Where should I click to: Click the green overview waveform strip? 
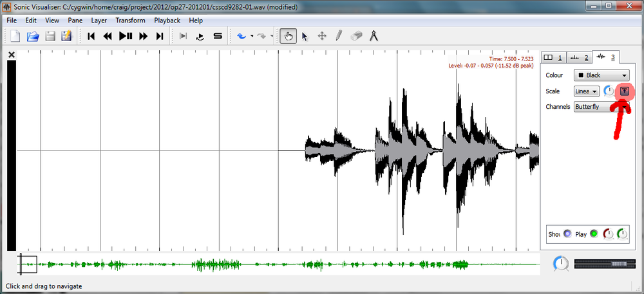(x=277, y=264)
